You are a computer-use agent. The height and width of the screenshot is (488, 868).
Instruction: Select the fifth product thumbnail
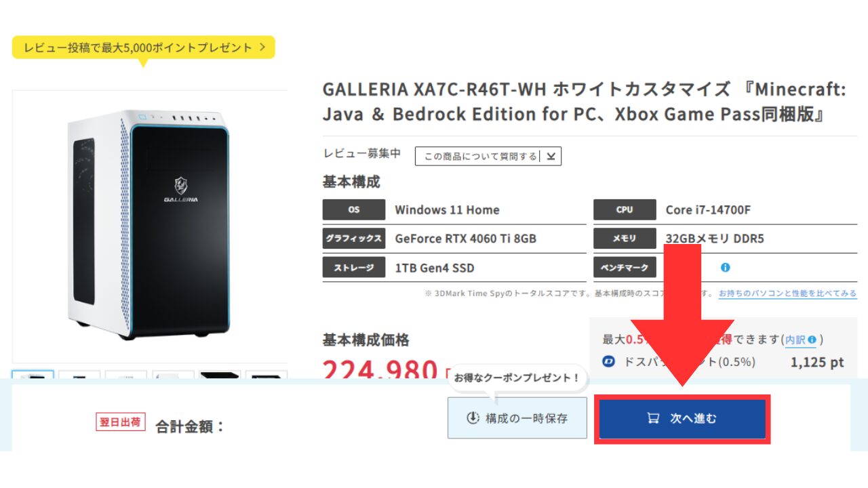pos(220,374)
